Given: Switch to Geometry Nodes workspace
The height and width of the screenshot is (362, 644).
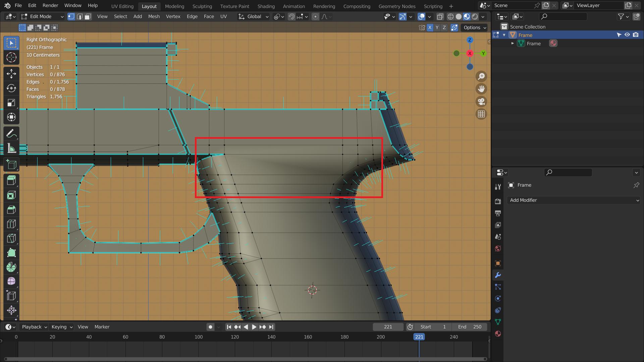Looking at the screenshot, I should (x=397, y=6).
